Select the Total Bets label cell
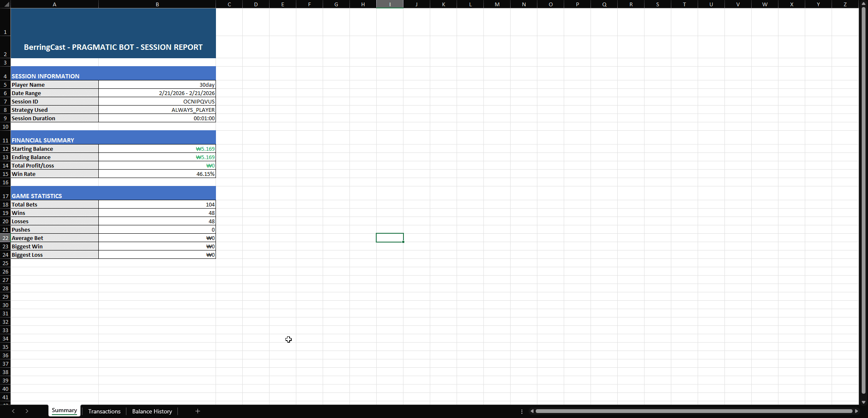The width and height of the screenshot is (868, 418). 55,204
